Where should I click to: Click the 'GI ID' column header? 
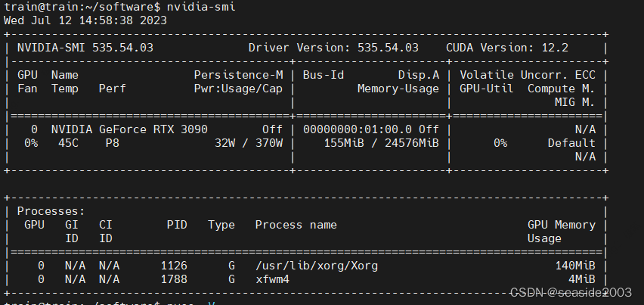pos(72,232)
